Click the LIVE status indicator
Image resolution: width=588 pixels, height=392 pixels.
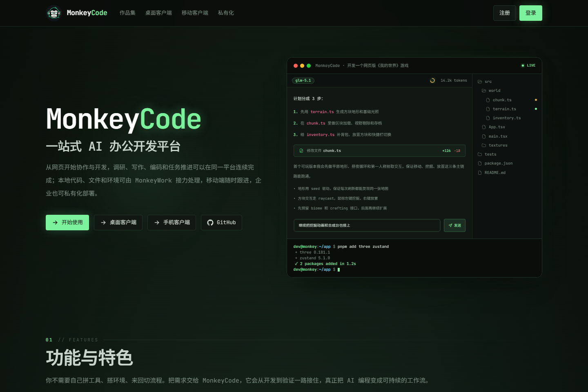[528, 65]
